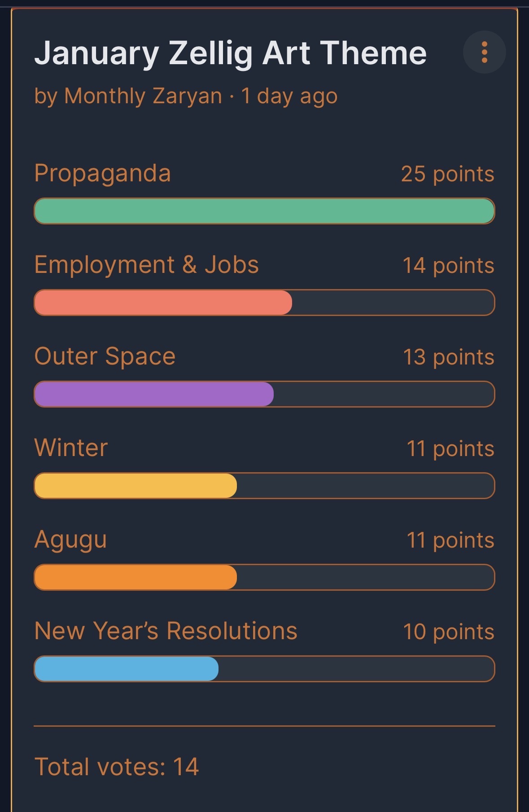Click the 13 points score text
The width and height of the screenshot is (529, 812).
(x=448, y=357)
